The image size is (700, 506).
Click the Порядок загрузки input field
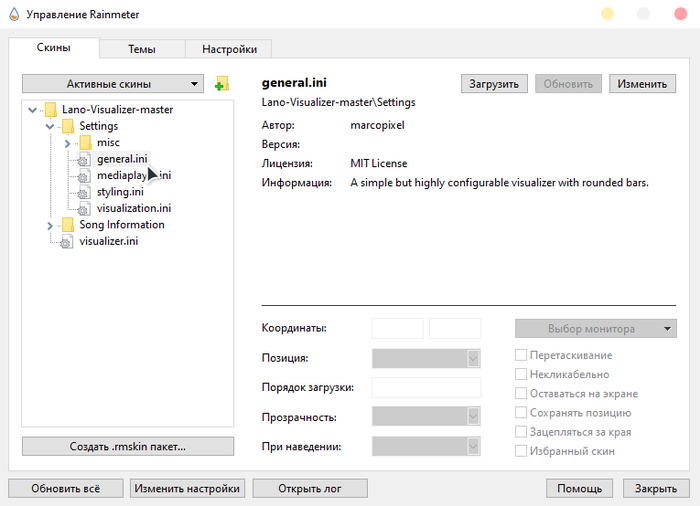426,387
